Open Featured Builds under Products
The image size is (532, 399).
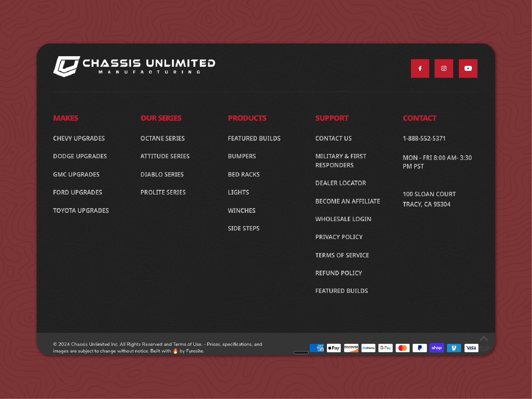(254, 138)
